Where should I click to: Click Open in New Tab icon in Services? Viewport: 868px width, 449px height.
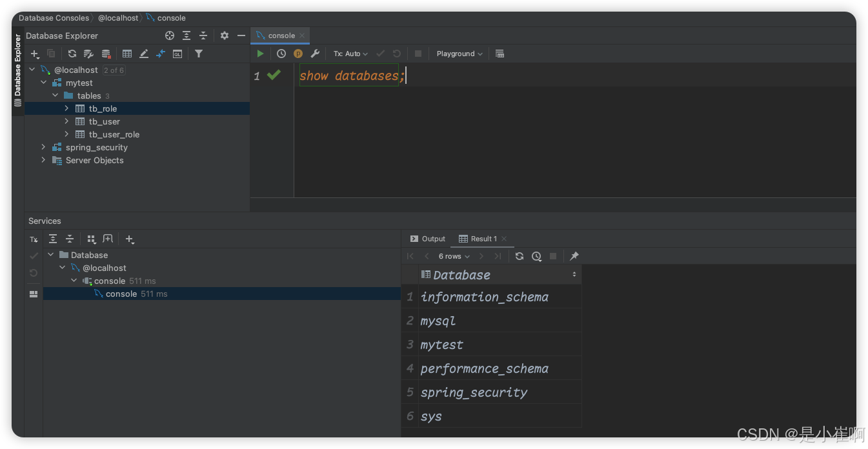tap(108, 239)
